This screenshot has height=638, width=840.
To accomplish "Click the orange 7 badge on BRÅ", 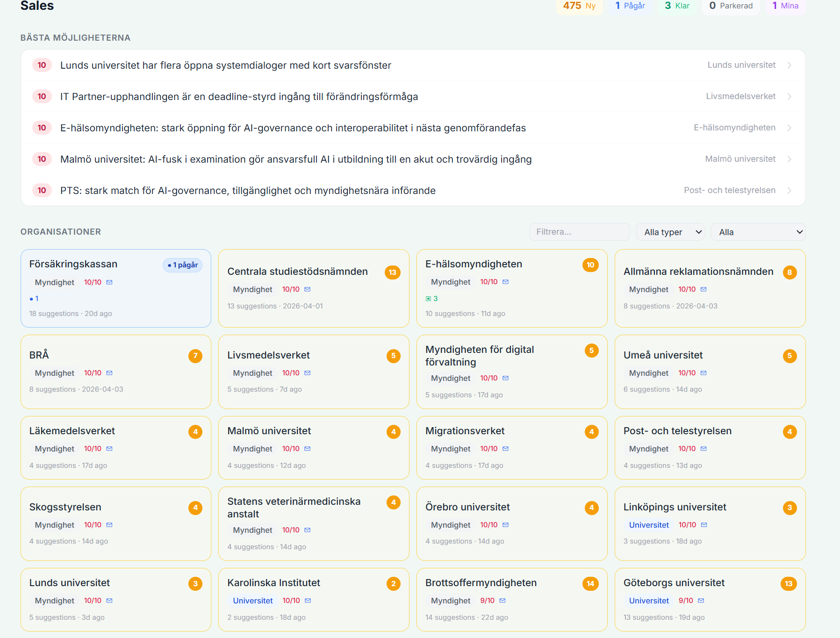I will coord(195,356).
